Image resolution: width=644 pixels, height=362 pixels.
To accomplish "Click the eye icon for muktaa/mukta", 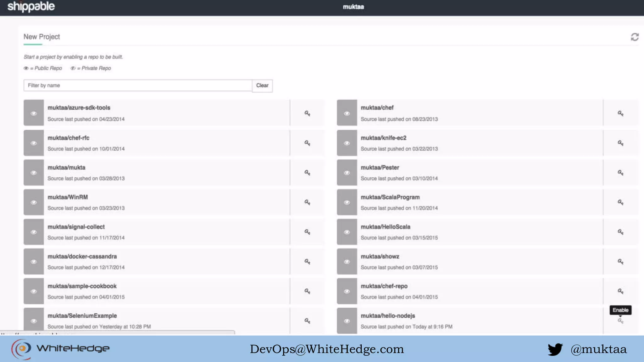I will tap(34, 173).
